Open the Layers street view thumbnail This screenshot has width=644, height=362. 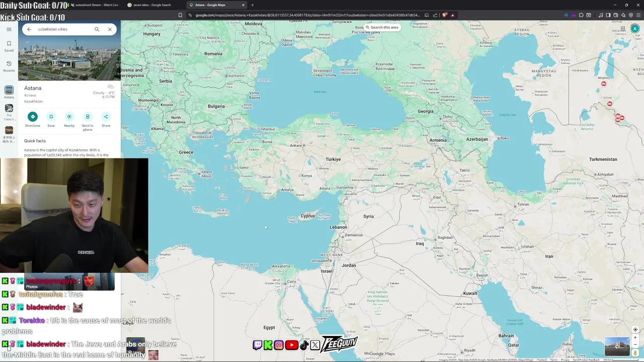pyautogui.click(x=617, y=346)
